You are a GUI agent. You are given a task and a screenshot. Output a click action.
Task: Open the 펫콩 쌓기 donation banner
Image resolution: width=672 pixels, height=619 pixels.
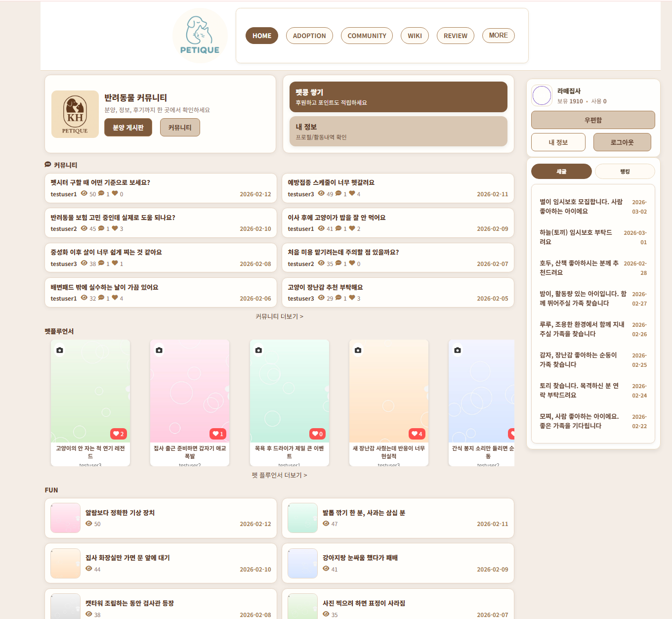[398, 97]
